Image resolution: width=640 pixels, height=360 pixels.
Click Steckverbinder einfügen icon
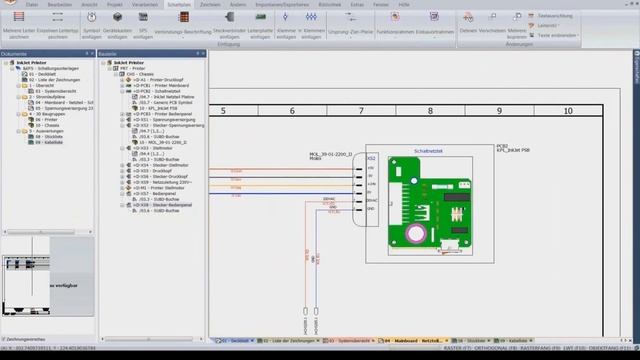point(229,17)
